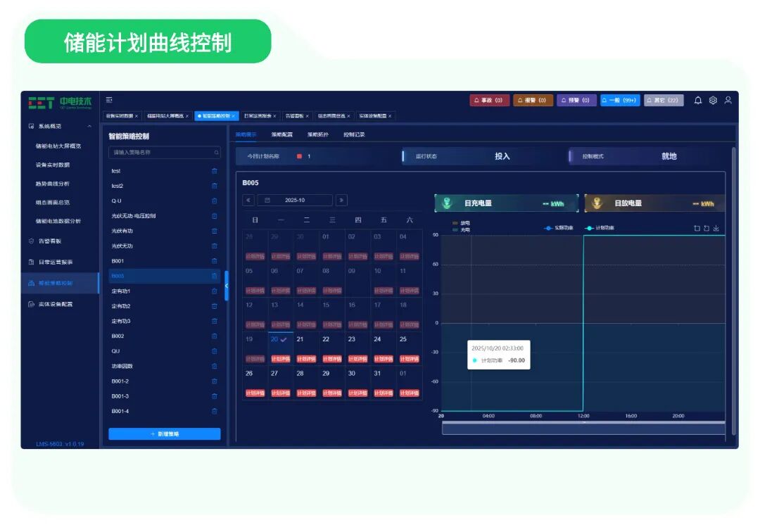Open 其它 (22) alarm badge
Screen dimensions: 760x532
(x=664, y=101)
